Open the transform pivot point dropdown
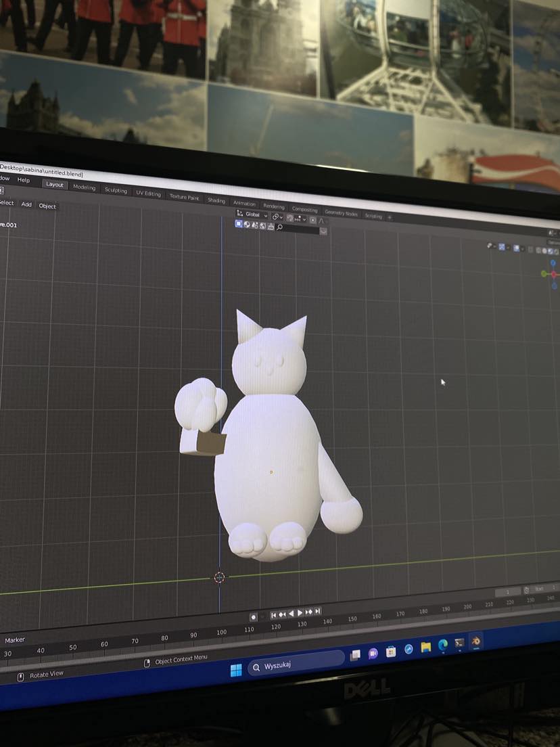Image resolution: width=560 pixels, height=747 pixels. (277, 217)
